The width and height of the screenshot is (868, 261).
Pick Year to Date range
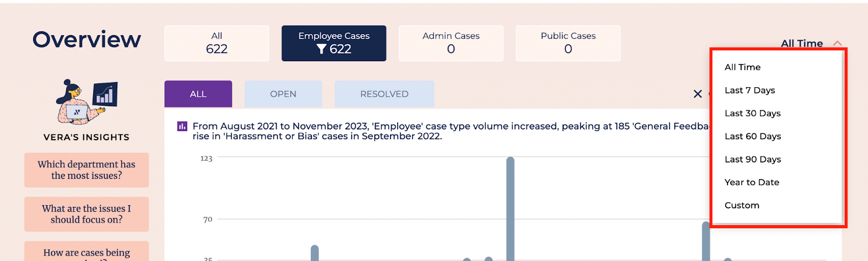(x=751, y=182)
